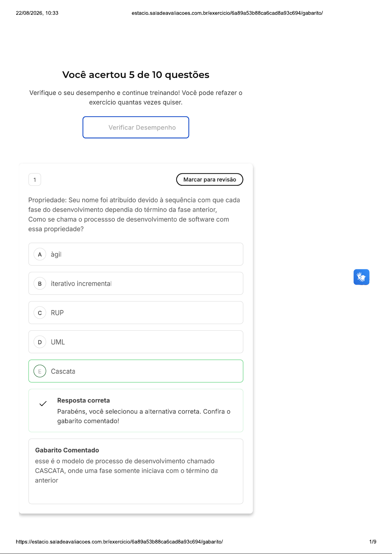Select option C circle icon
This screenshot has height=554, width=392.
click(x=40, y=313)
